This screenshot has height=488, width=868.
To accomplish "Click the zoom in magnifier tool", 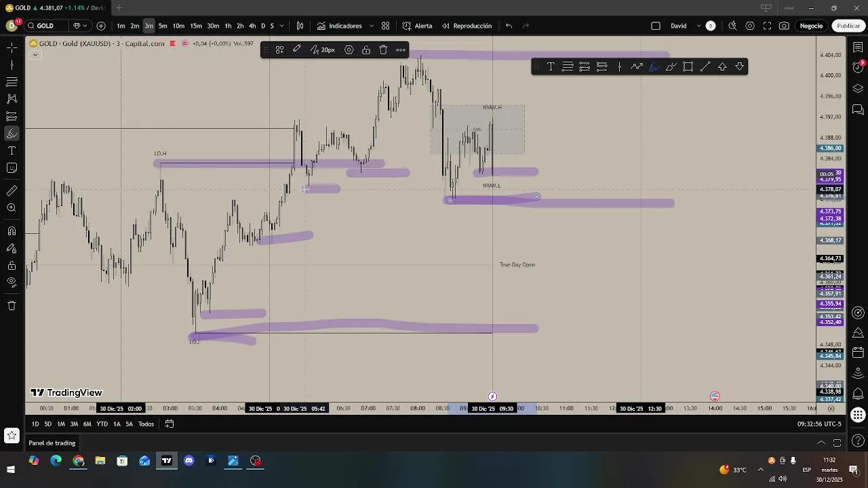I will pyautogui.click(x=12, y=208).
